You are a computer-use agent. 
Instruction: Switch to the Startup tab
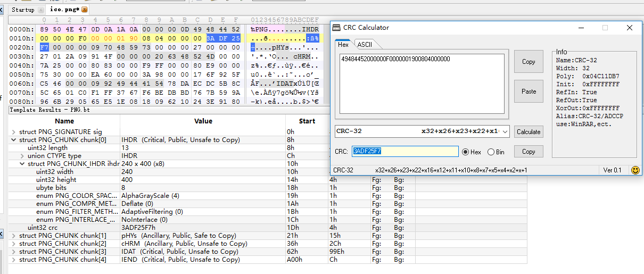click(x=22, y=10)
